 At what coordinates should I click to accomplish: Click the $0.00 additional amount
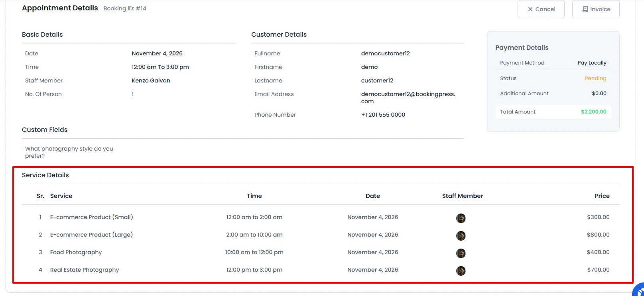599,93
